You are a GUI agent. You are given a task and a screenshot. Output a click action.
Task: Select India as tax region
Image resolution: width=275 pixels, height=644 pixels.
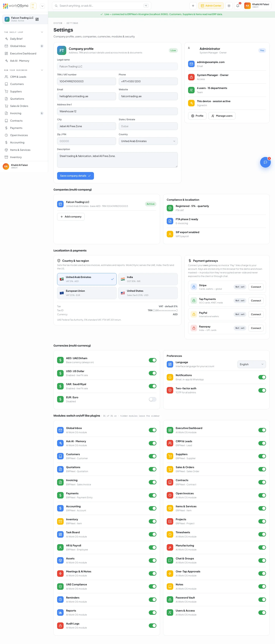coord(148,279)
